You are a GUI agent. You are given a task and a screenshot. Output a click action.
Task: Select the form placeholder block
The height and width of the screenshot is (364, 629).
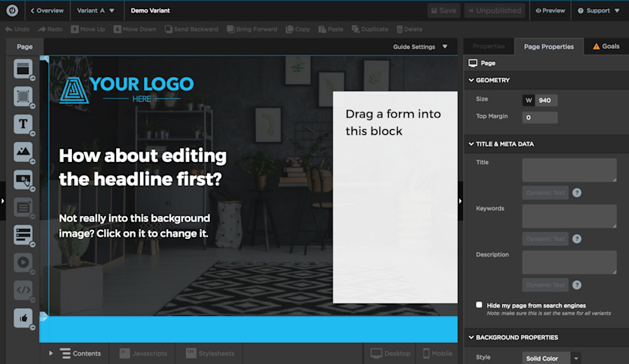tap(395, 197)
